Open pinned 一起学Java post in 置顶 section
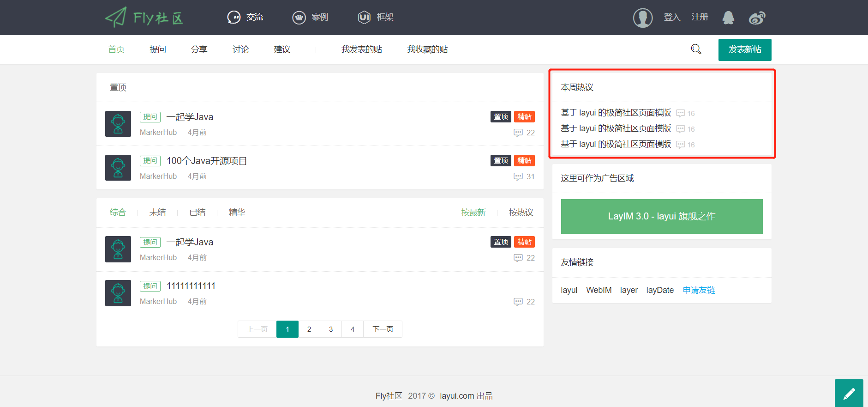The image size is (868, 407). click(x=190, y=117)
